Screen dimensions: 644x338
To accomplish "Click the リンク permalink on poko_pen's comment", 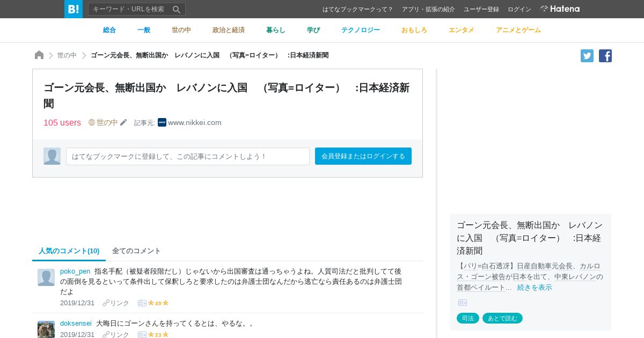I will (116, 303).
